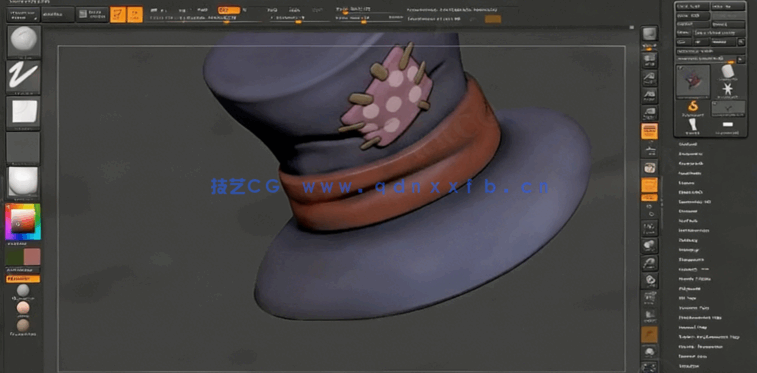Expand the Layers sub-palette

(687, 183)
